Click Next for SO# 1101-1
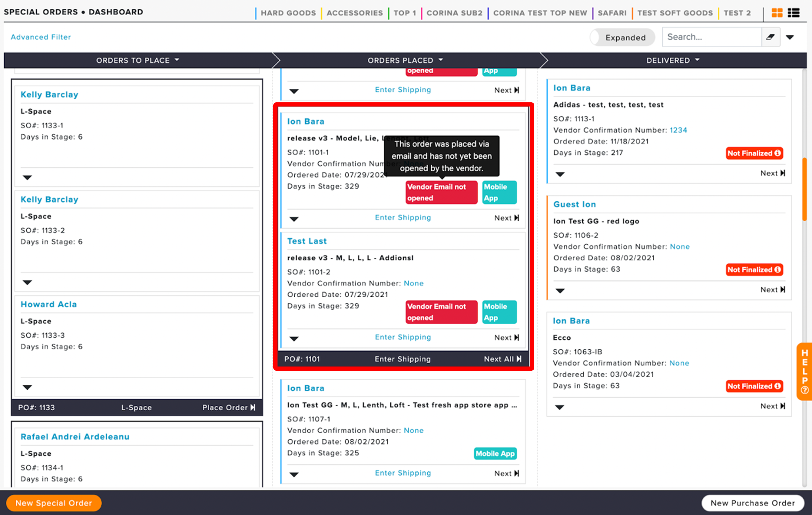Image resolution: width=812 pixels, height=515 pixels. coord(506,218)
